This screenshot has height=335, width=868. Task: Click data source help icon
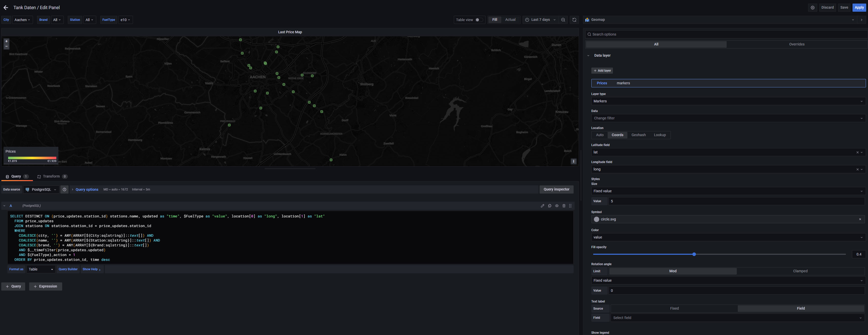click(x=64, y=190)
